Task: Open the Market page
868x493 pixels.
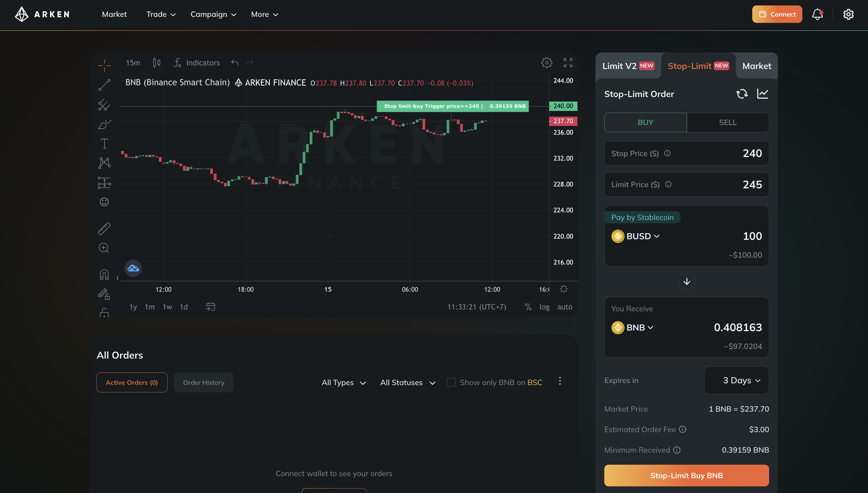Action: [115, 14]
